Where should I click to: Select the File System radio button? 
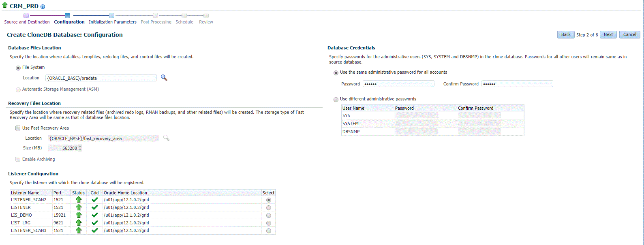click(18, 68)
